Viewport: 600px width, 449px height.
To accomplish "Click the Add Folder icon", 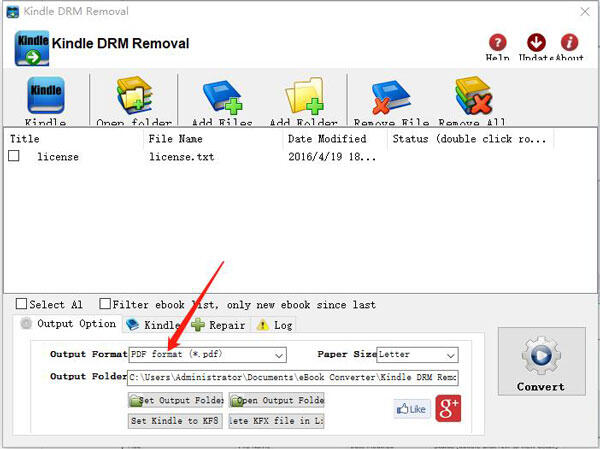I will [x=305, y=96].
